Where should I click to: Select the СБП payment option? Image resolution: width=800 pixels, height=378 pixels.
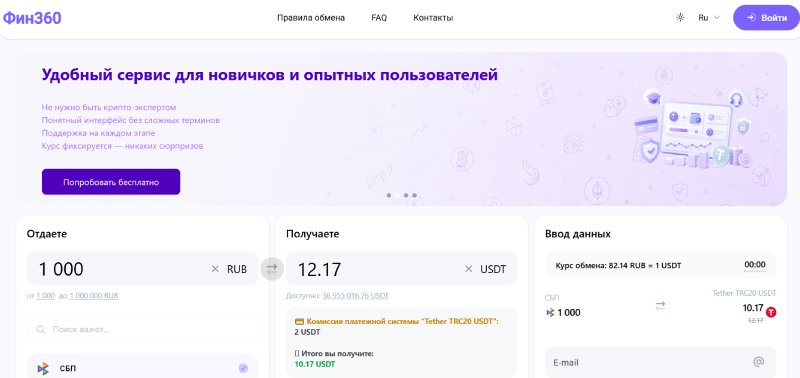pyautogui.click(x=142, y=367)
